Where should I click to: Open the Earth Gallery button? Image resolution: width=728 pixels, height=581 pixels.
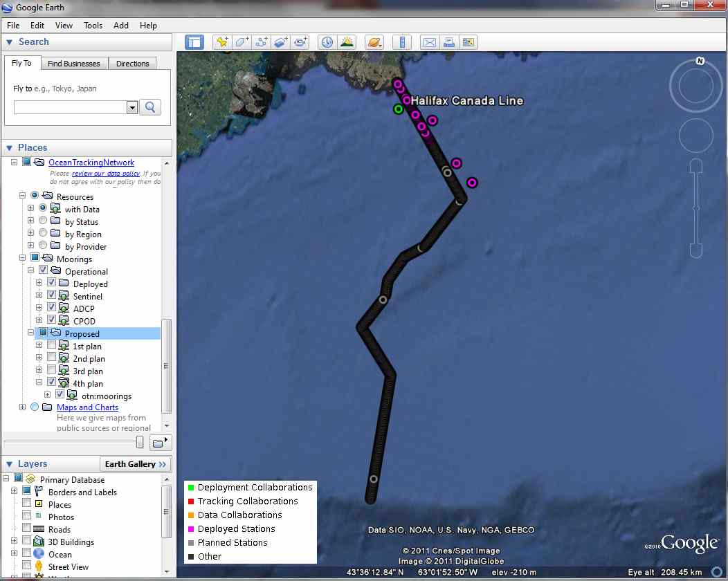[x=136, y=464]
